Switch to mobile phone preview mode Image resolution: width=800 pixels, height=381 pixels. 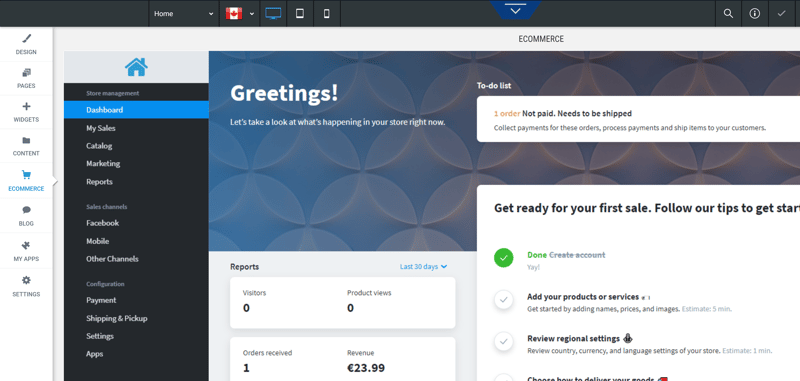click(327, 13)
